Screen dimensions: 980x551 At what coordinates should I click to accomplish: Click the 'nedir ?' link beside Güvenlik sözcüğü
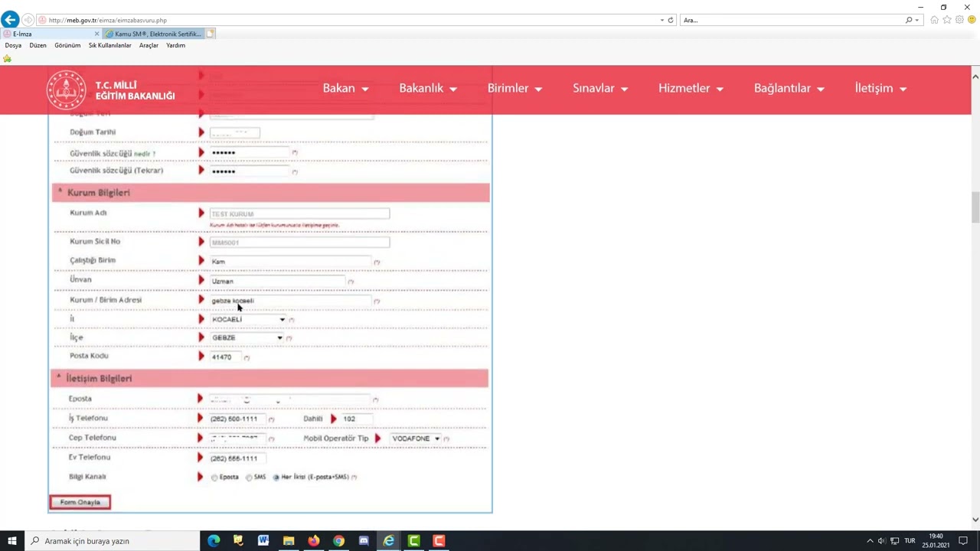point(145,154)
